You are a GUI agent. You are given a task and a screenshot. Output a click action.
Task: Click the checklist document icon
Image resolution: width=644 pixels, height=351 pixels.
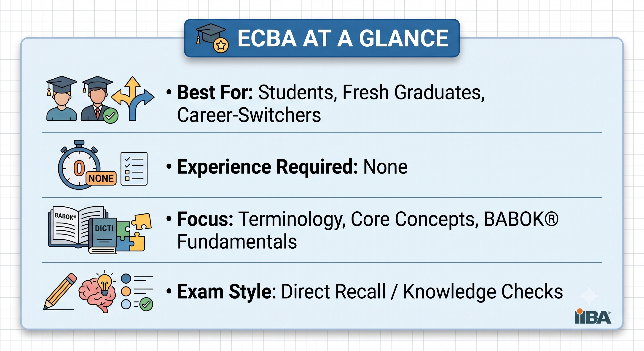(x=134, y=169)
